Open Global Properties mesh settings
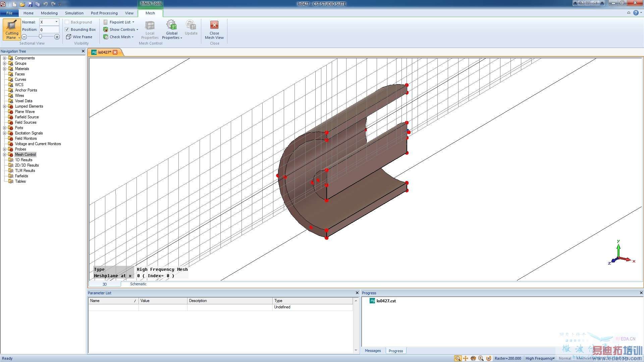 tap(171, 29)
